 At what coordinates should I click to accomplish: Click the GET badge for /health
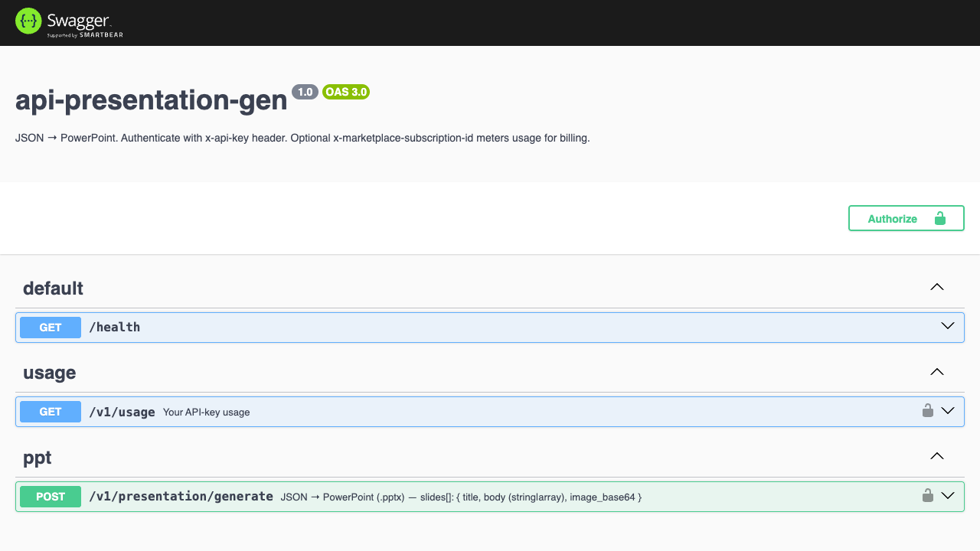click(x=51, y=328)
